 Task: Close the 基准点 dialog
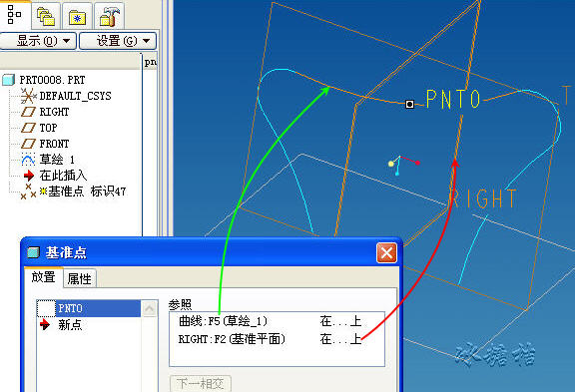386,252
